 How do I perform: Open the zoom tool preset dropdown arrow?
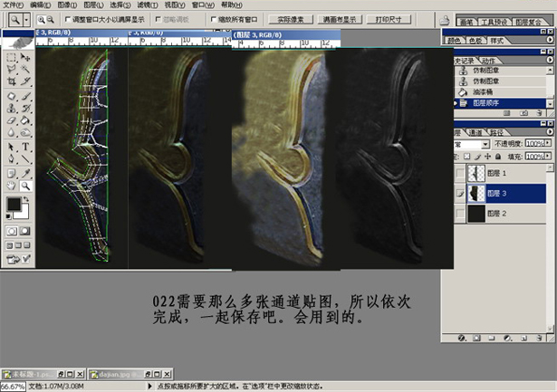(27, 18)
